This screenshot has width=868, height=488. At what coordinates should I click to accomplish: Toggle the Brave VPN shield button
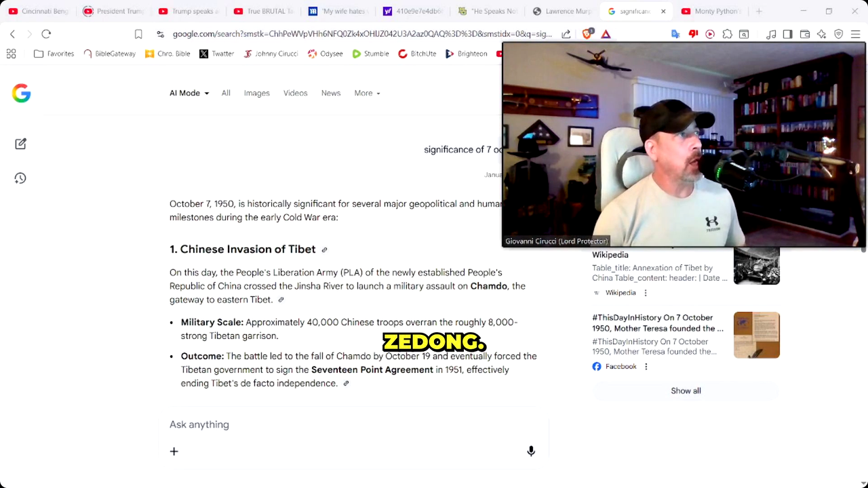[x=838, y=34]
